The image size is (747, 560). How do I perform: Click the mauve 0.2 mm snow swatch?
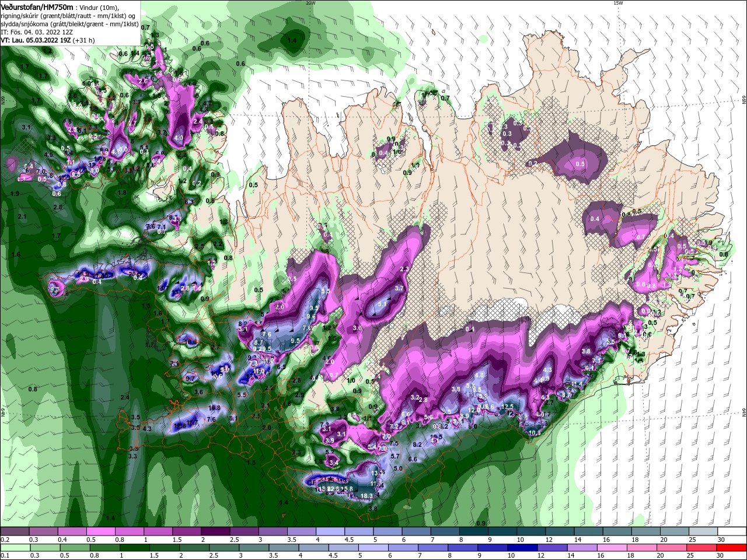point(14,531)
